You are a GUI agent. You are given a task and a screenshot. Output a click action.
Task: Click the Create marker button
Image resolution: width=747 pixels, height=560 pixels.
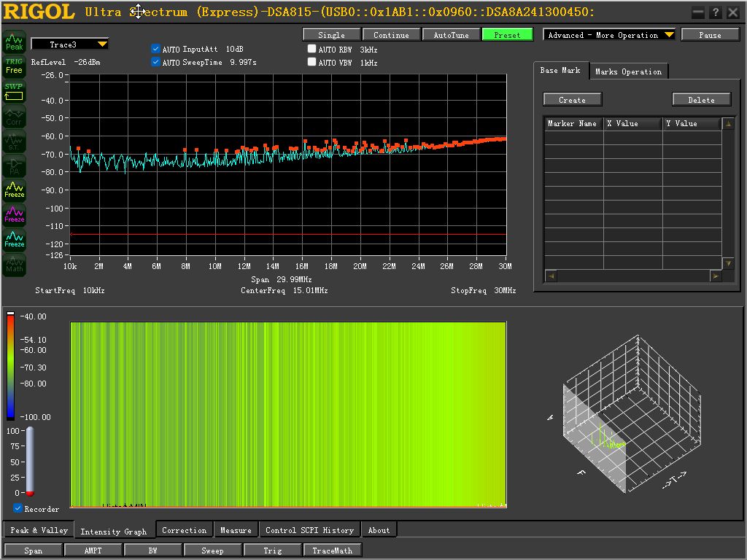pyautogui.click(x=572, y=99)
